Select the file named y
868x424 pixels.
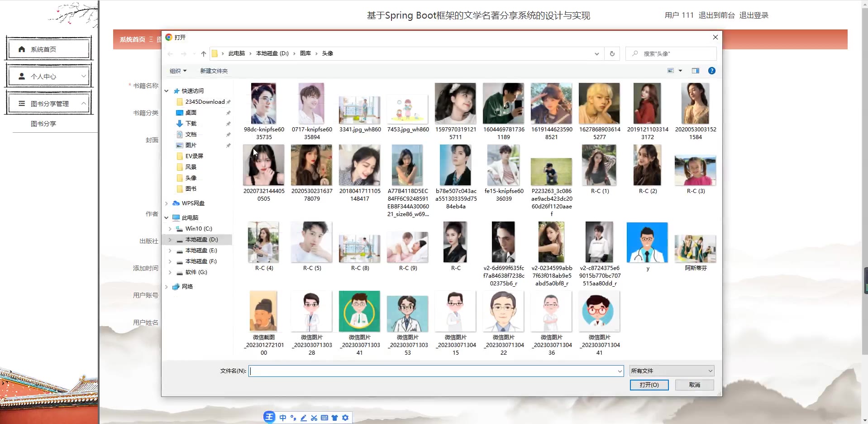pyautogui.click(x=648, y=246)
